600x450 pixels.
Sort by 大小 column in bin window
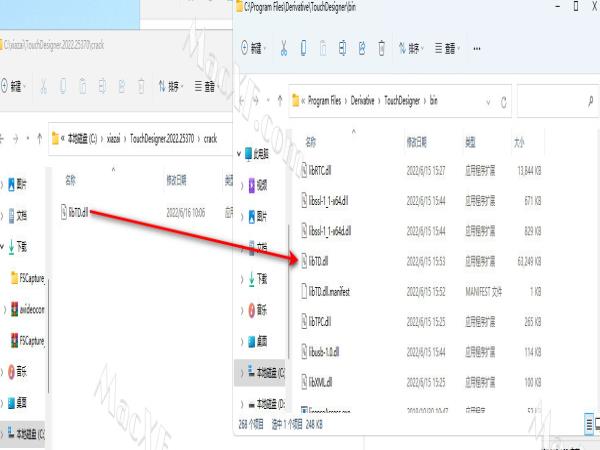519,143
